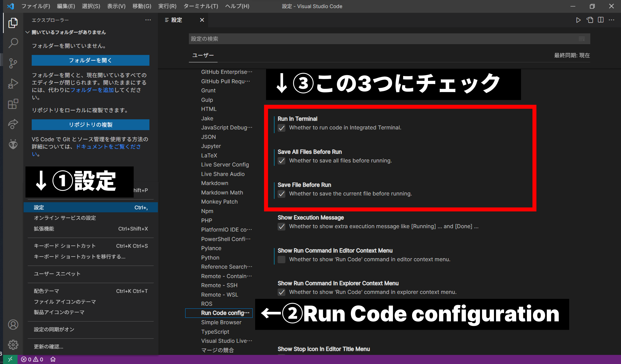Viewport: 621px width, 364px height.
Task: Select PlatformIO IDE config tree item
Action: click(x=226, y=230)
